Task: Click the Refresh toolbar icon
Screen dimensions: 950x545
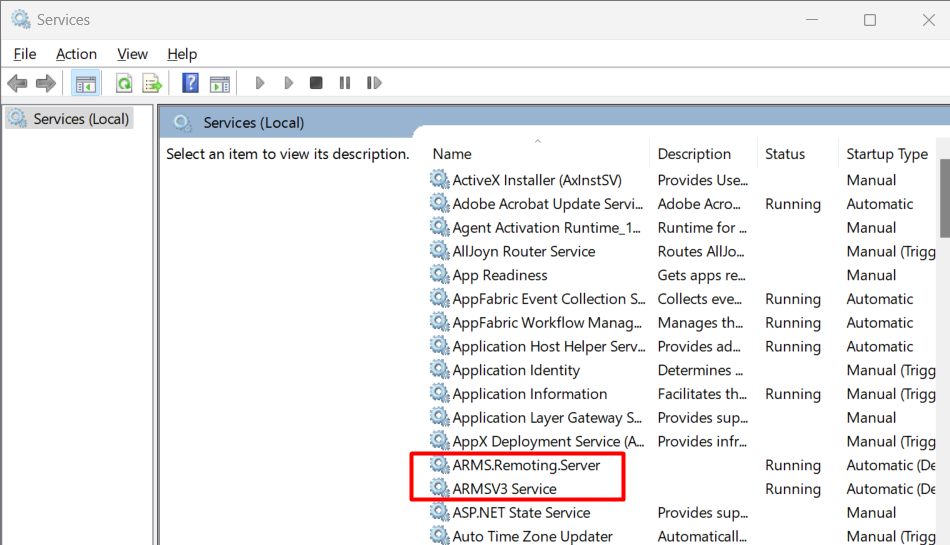Action: pyautogui.click(x=124, y=83)
